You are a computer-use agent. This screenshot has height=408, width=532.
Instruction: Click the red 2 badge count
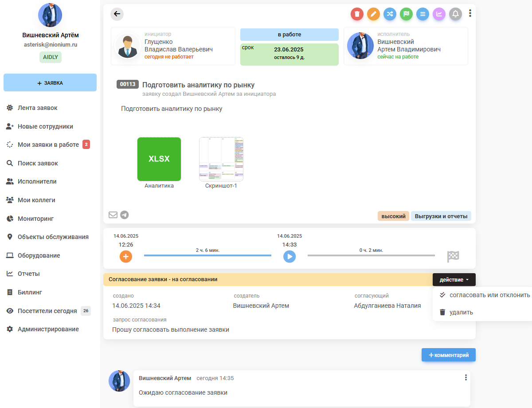[86, 145]
